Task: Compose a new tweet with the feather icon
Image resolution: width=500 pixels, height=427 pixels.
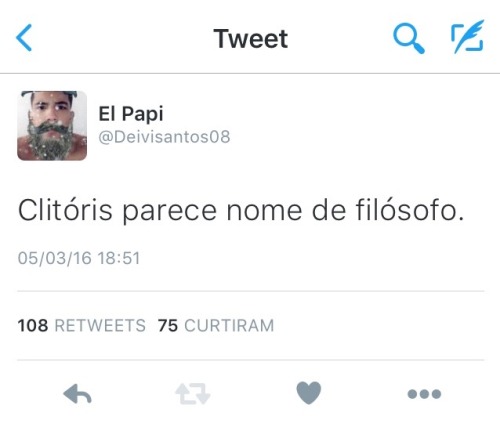Action: point(467,36)
